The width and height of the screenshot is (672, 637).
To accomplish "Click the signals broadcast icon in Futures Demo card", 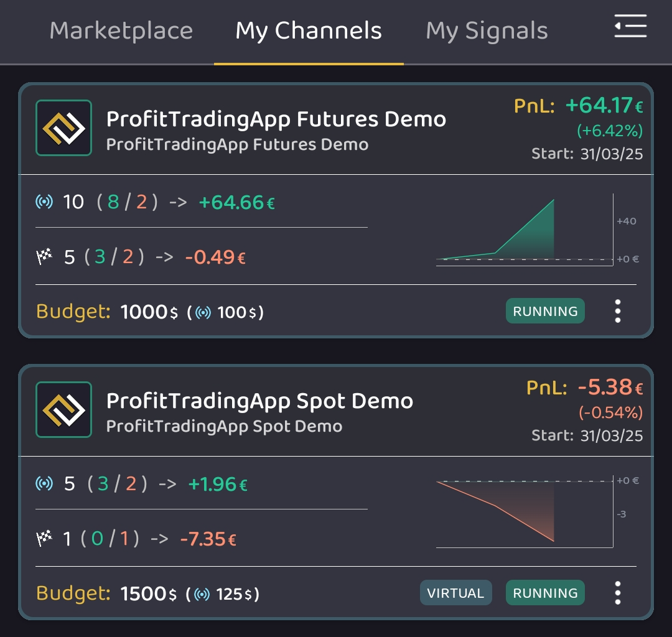I will tap(44, 202).
